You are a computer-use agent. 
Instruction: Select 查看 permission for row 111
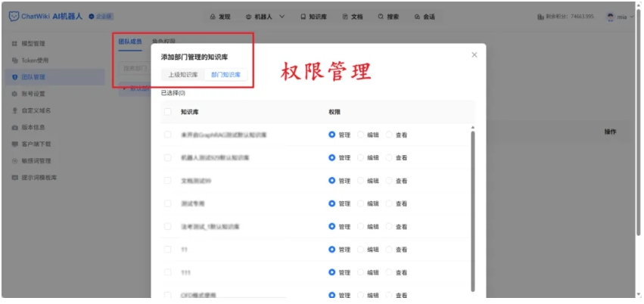[390, 272]
